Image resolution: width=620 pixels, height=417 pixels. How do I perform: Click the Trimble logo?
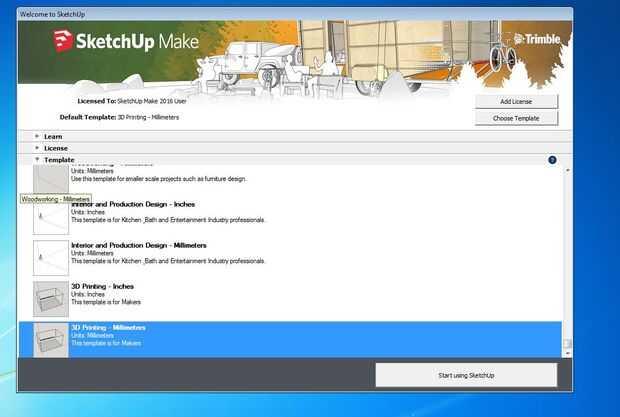click(537, 39)
